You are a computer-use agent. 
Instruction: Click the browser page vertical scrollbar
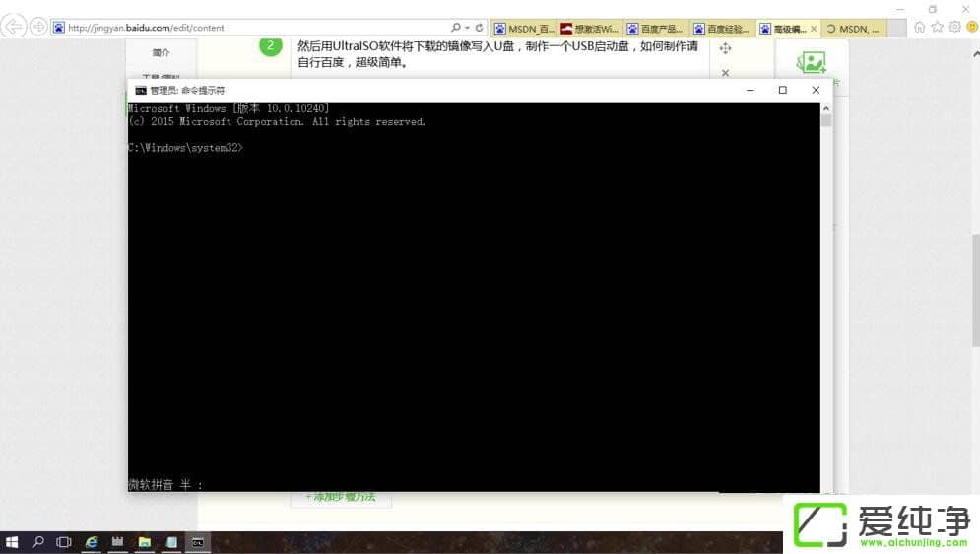click(976, 290)
